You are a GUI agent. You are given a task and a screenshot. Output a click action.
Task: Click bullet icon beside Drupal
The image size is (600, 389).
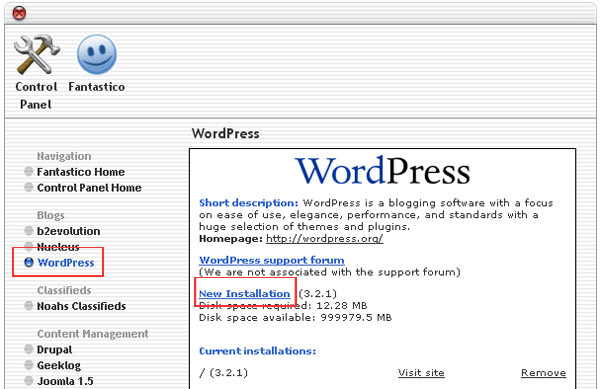click(29, 349)
